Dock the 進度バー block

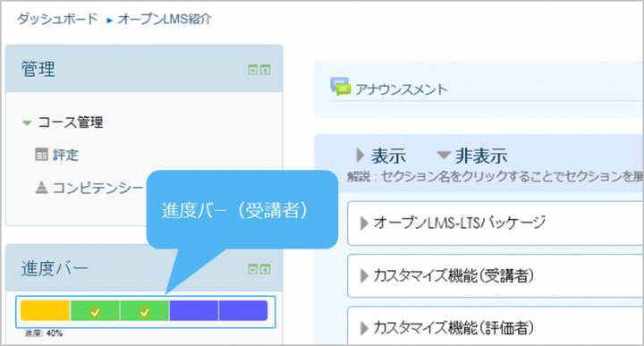(x=266, y=269)
